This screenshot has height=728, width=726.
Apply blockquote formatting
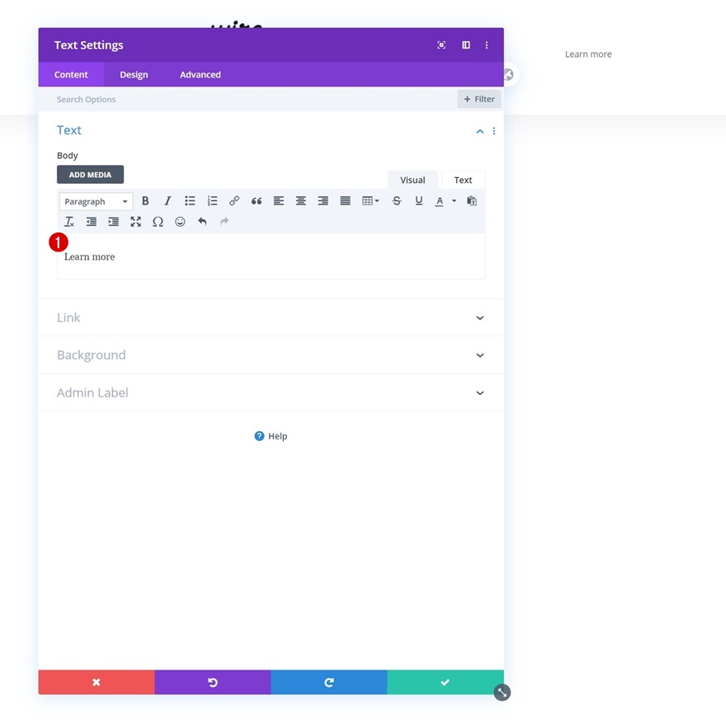click(x=257, y=201)
